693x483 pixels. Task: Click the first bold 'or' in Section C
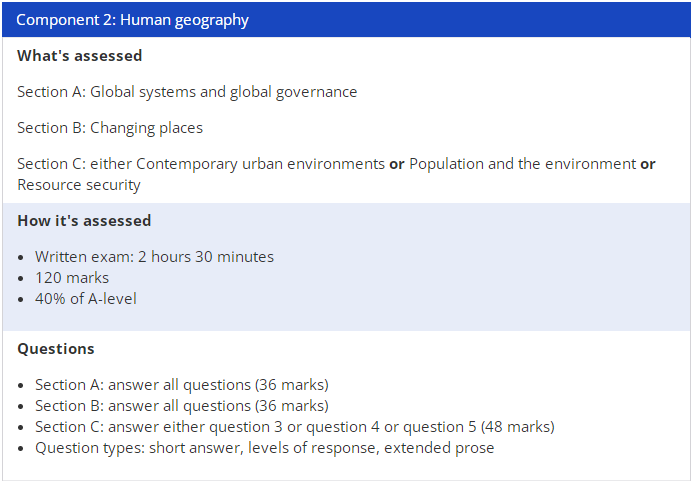pos(397,164)
